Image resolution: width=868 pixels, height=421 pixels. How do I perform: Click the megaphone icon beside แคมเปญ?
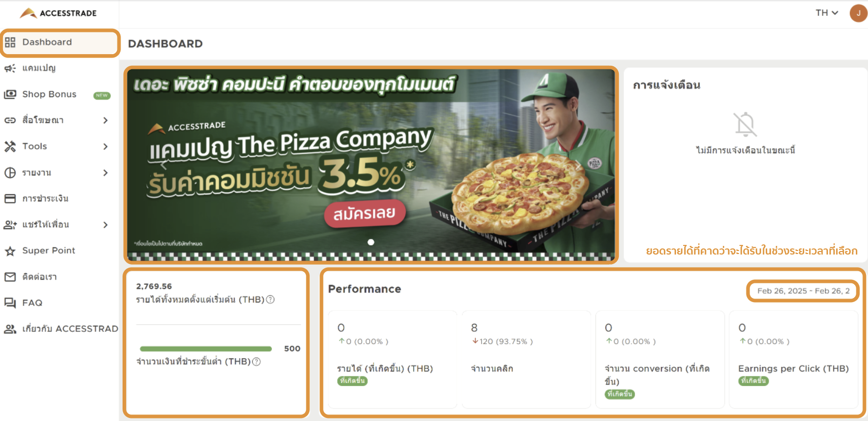[x=10, y=68]
